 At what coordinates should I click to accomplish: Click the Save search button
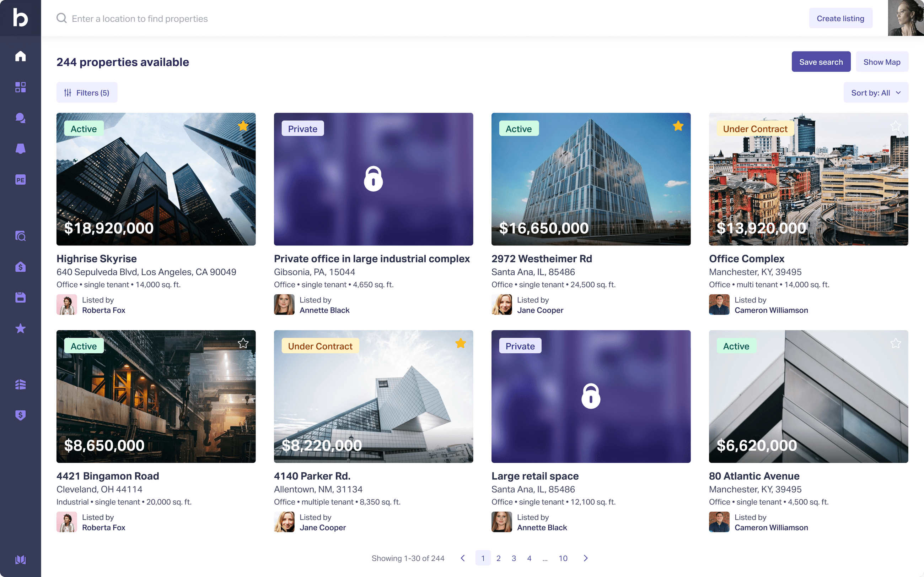(821, 62)
